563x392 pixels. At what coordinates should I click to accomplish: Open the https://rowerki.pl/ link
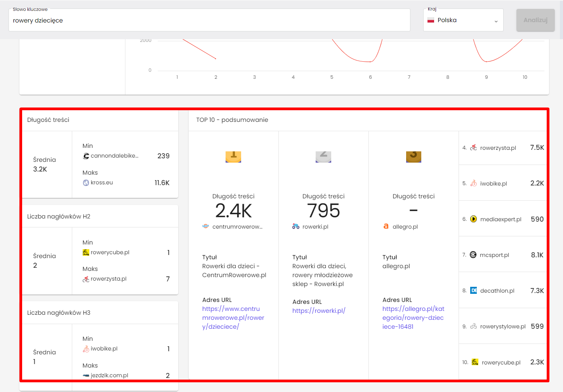click(x=319, y=310)
